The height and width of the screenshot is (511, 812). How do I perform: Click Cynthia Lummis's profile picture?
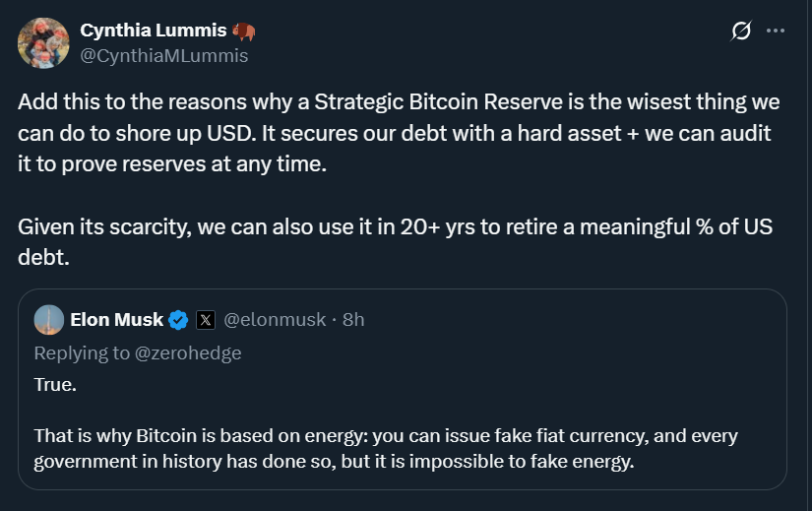43,43
